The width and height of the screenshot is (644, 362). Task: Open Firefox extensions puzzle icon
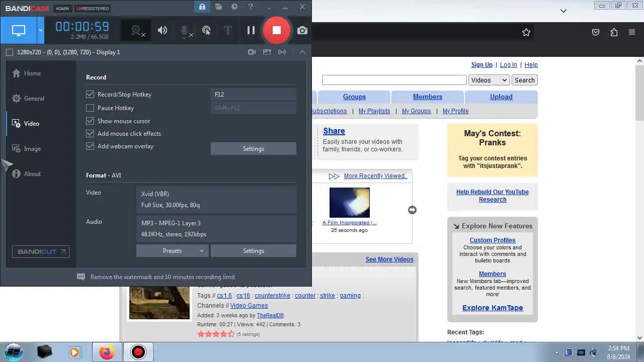(x=614, y=32)
